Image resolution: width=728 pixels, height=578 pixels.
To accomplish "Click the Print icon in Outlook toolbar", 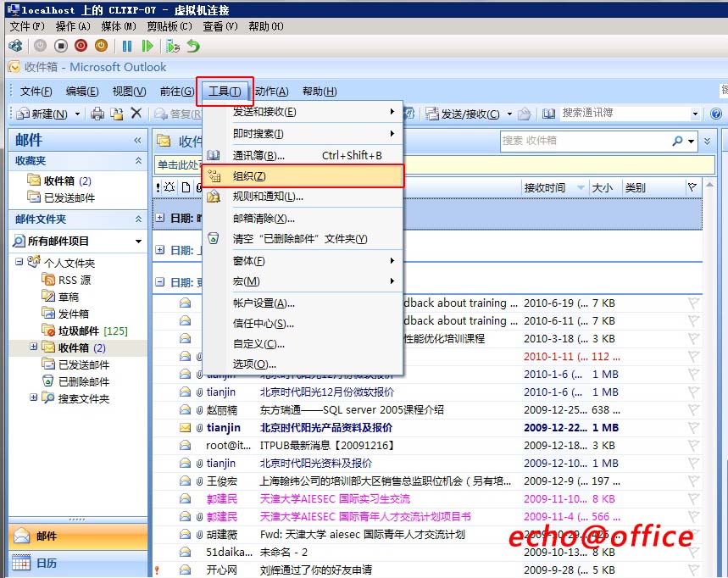I will click(97, 114).
